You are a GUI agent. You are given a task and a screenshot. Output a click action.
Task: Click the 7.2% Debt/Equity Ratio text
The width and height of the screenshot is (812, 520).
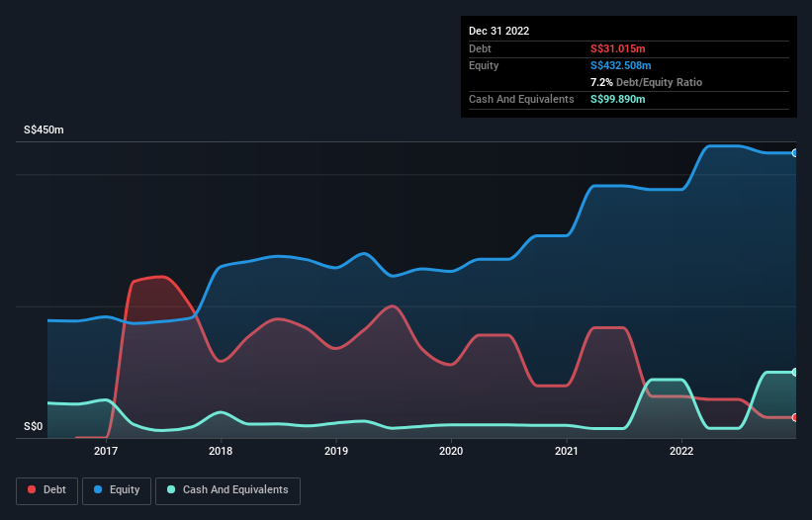click(x=646, y=82)
